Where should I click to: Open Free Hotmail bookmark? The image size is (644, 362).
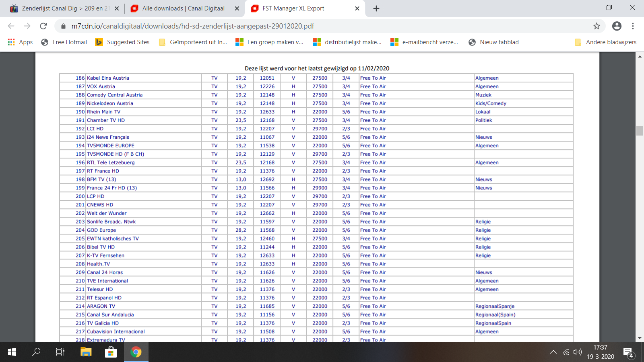pos(64,42)
